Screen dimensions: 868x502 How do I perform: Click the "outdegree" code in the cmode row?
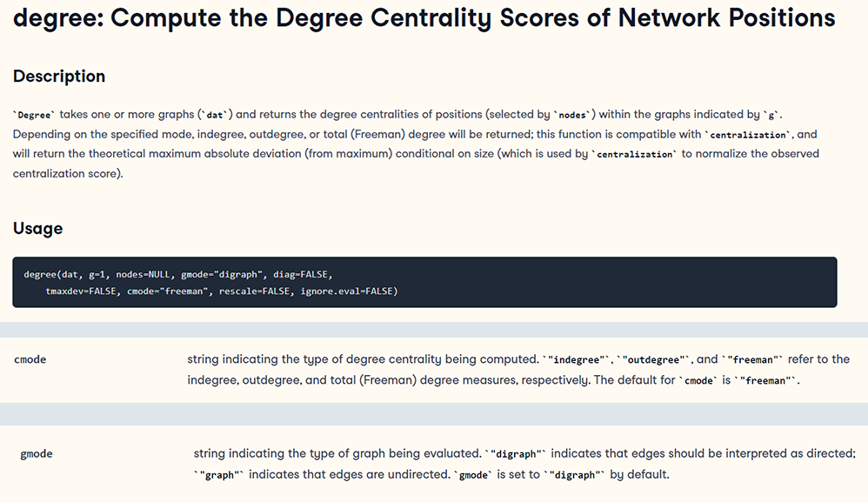tap(654, 359)
